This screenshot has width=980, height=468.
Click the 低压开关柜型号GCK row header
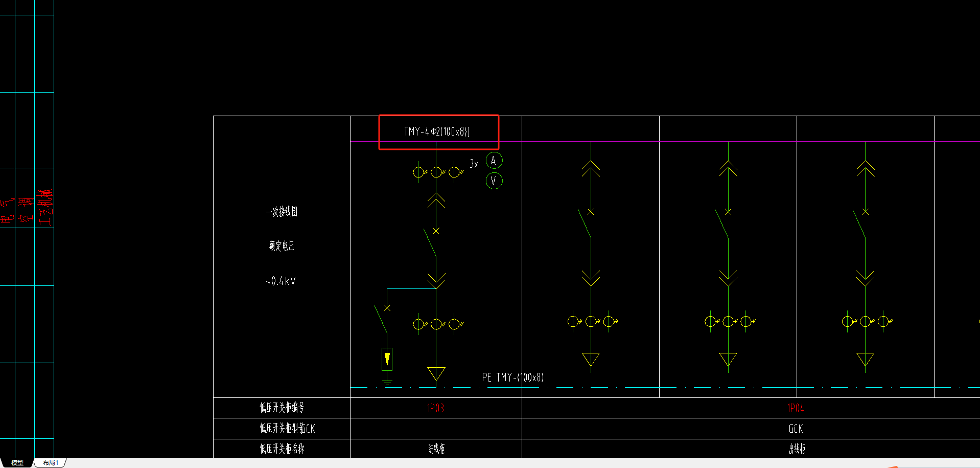287,429
